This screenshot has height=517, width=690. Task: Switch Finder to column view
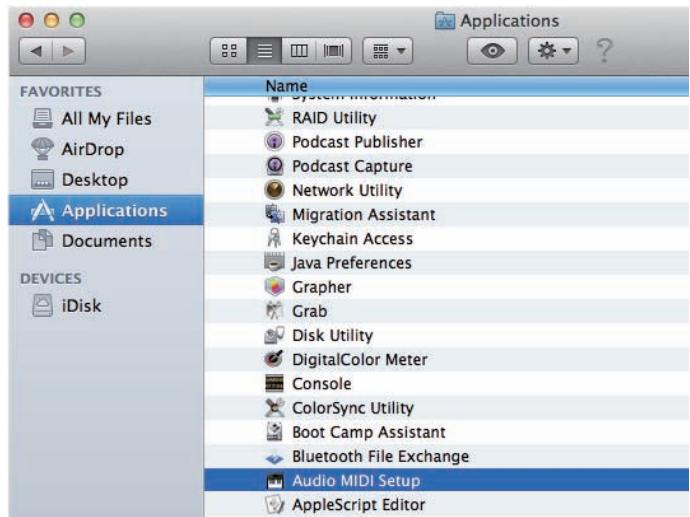[x=299, y=51]
